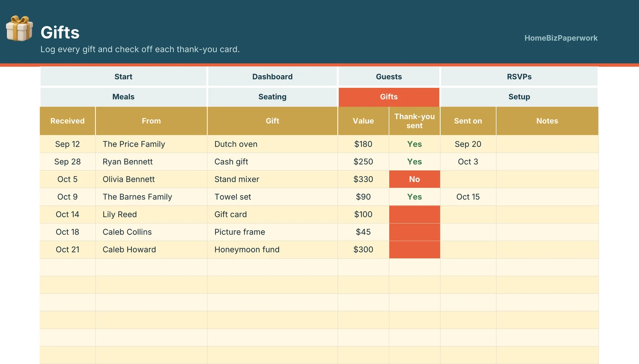Select the Cash gift cell

pos(273,162)
